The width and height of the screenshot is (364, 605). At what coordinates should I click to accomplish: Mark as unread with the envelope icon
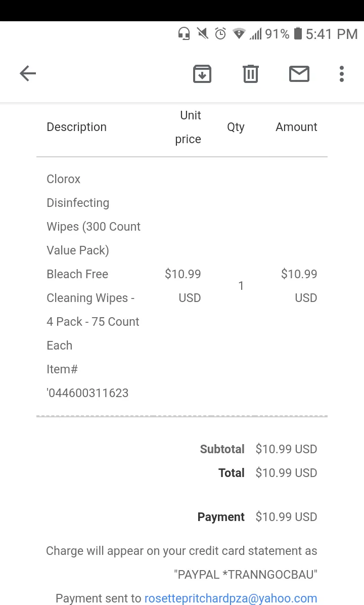click(299, 73)
